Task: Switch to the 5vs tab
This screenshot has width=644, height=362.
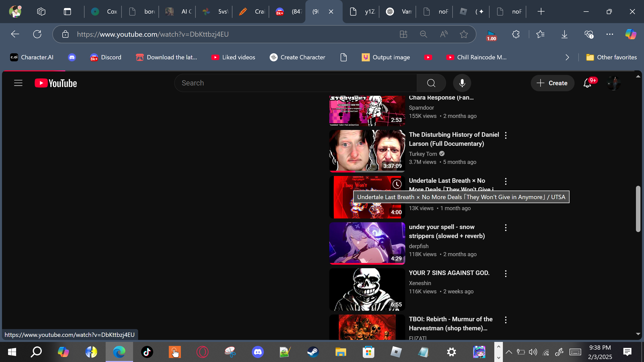Action: point(214,12)
